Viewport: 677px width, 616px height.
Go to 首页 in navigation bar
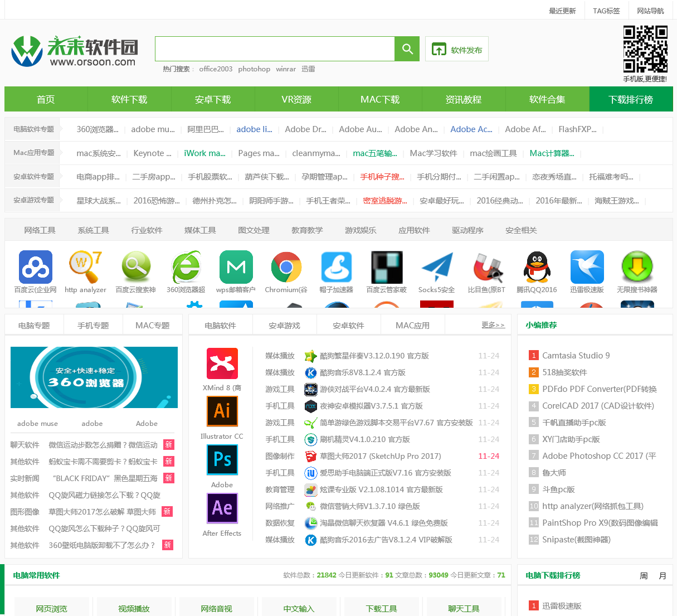(x=46, y=99)
